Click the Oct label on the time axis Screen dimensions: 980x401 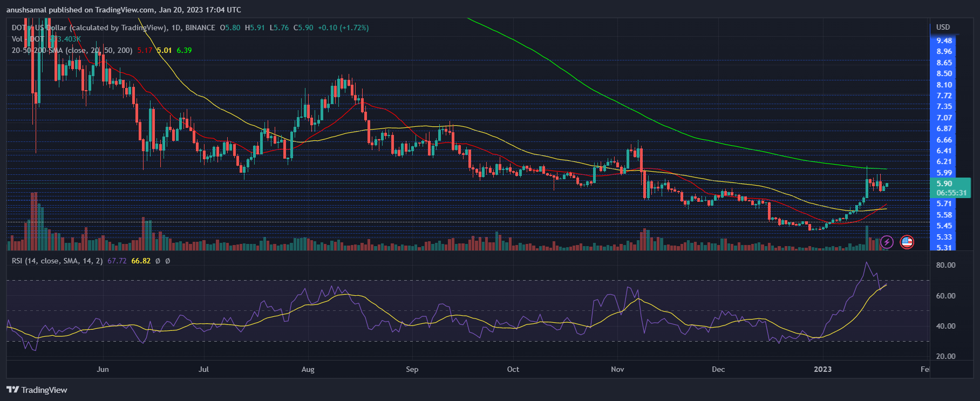pyautogui.click(x=513, y=369)
